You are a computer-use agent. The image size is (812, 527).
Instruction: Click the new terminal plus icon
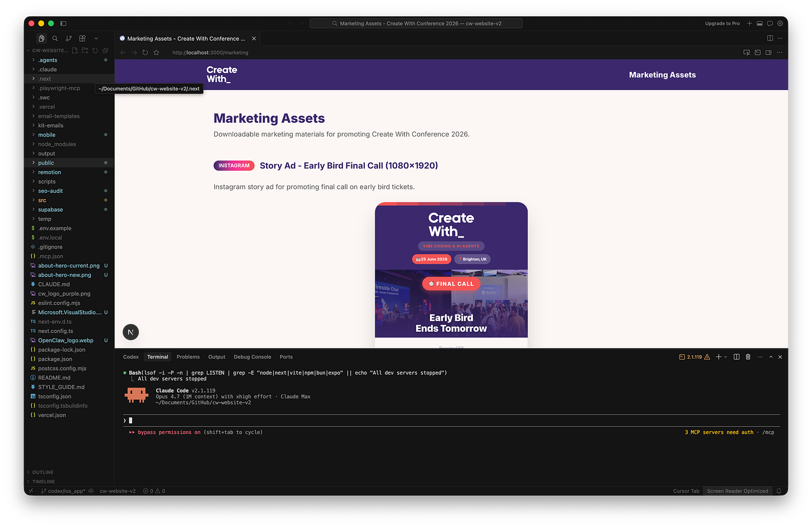click(x=719, y=357)
